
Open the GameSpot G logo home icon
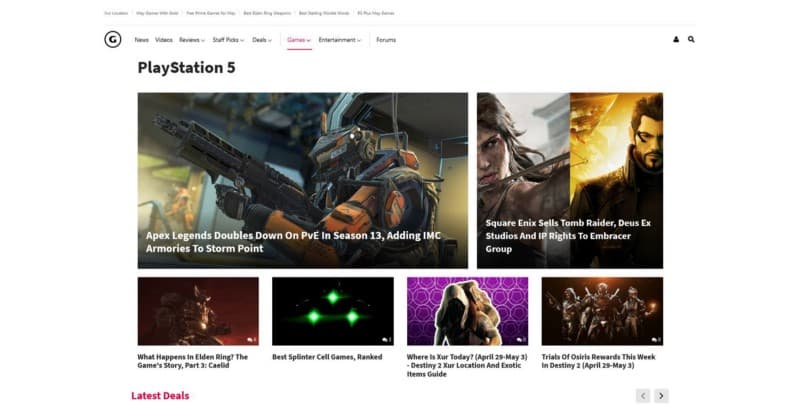[x=113, y=39]
